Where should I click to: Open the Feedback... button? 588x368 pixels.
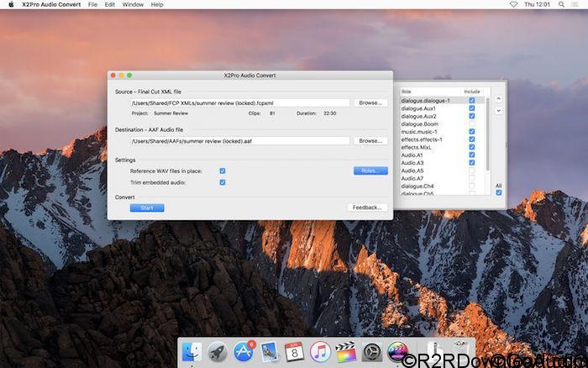tap(367, 208)
